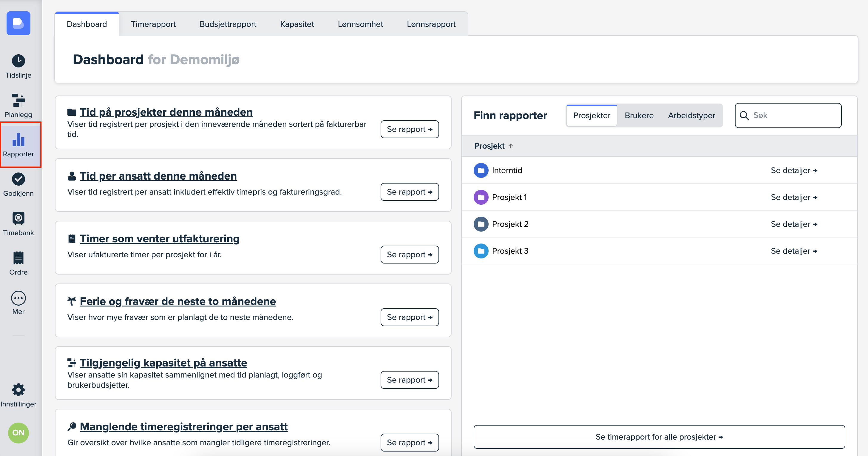Switch to Brukere in Finn rapporter
The width and height of the screenshot is (868, 456).
[x=639, y=115]
